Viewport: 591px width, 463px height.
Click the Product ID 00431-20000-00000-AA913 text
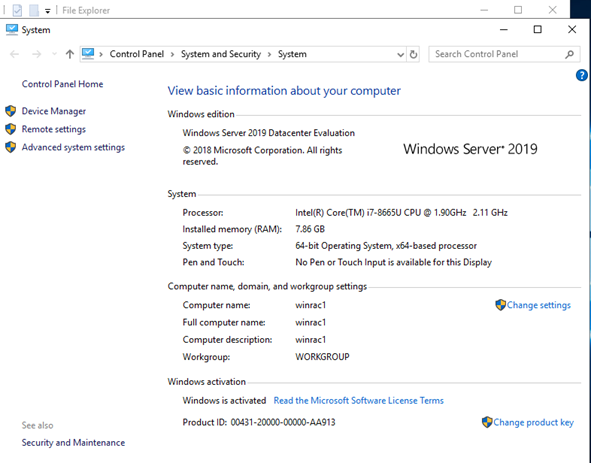click(259, 422)
